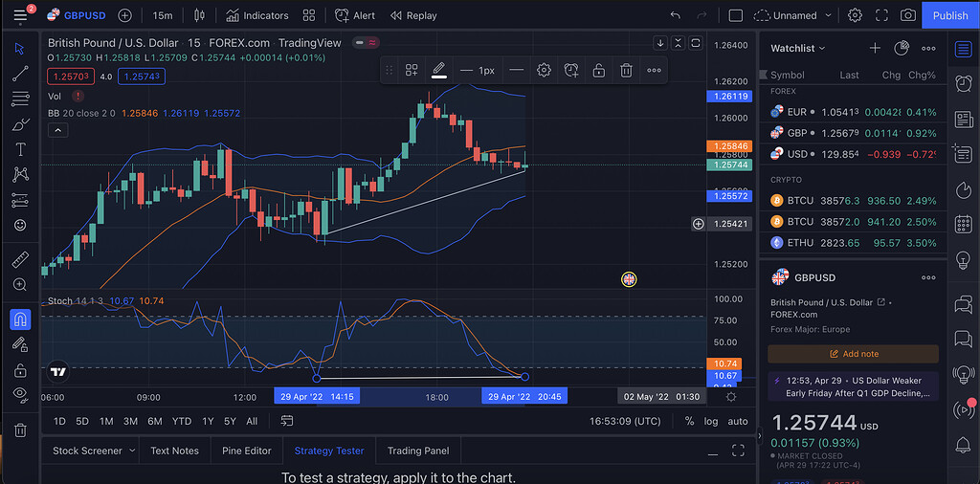Activate the Measure ruler tool
This screenshot has height=484, width=980.
click(20, 259)
